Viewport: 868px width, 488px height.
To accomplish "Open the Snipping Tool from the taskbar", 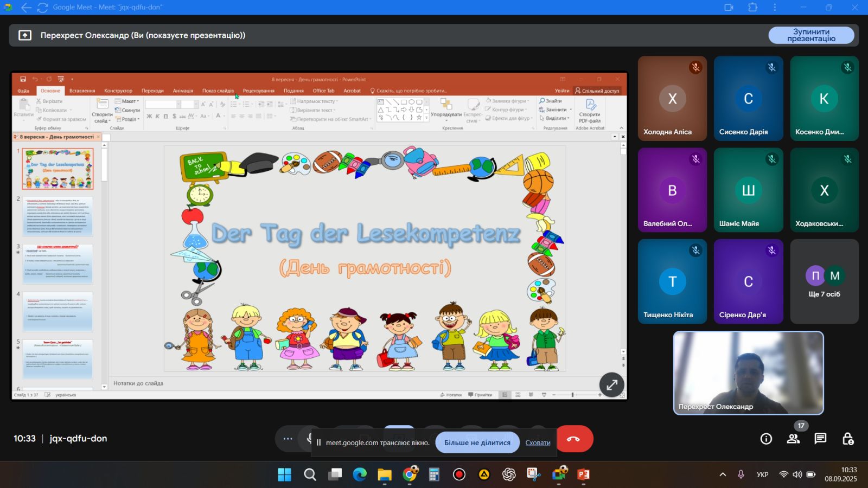I will pos(534,474).
